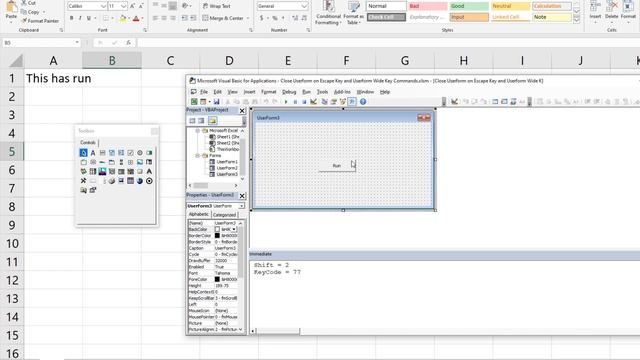Choose the TextBox control in the Toolbox
The height and width of the screenshot is (360, 640).
click(102, 153)
